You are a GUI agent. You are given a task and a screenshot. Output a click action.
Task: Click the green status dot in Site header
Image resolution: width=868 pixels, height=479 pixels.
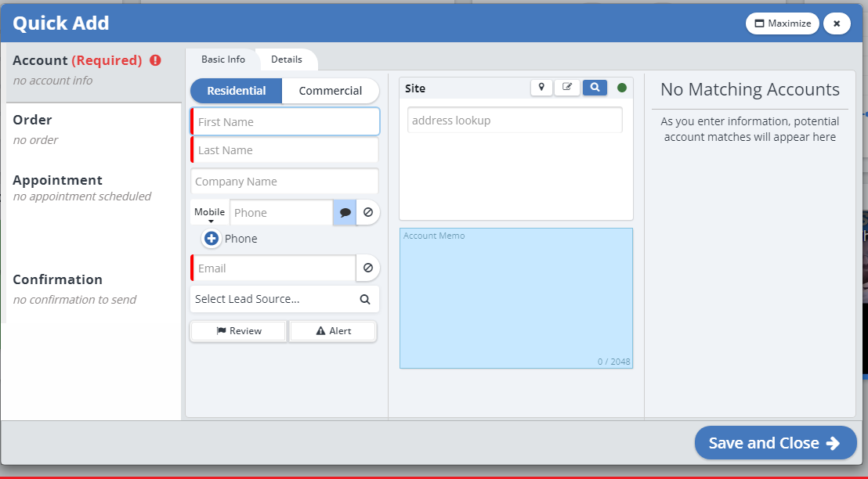click(622, 88)
